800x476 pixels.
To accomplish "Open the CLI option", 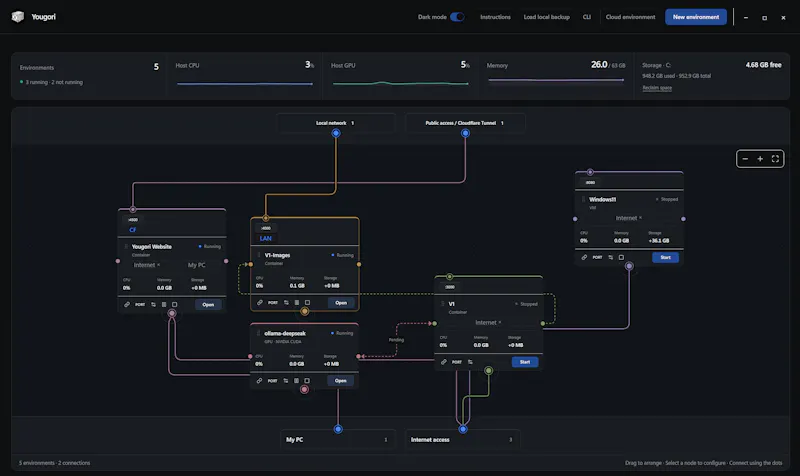I will [x=587, y=17].
